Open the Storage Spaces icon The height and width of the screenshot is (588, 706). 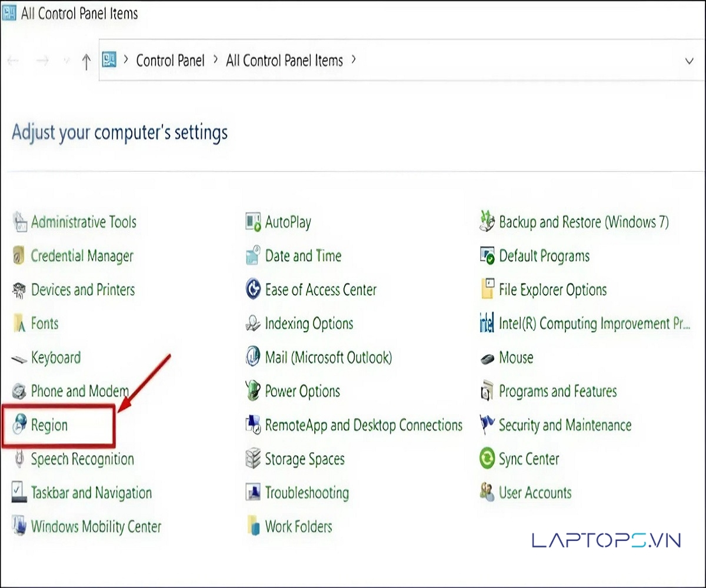click(253, 459)
